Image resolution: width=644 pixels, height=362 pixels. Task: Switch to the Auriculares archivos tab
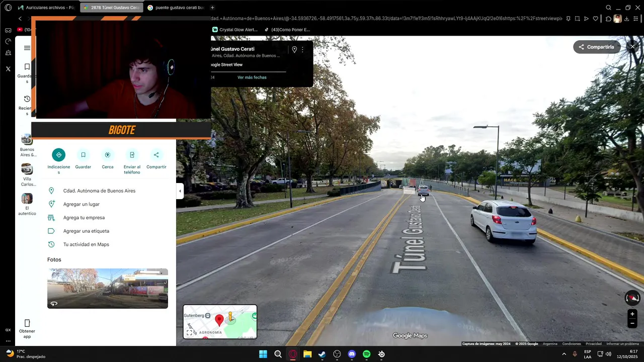47,8
